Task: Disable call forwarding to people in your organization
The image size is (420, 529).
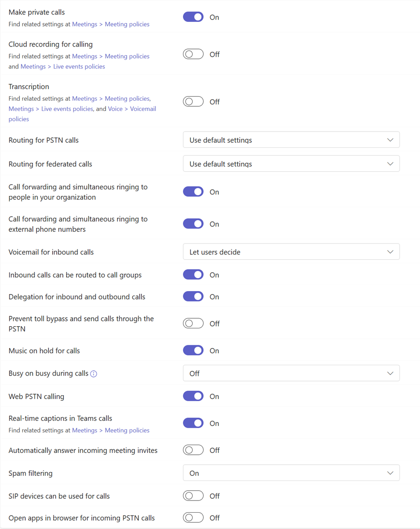Action: point(193,191)
